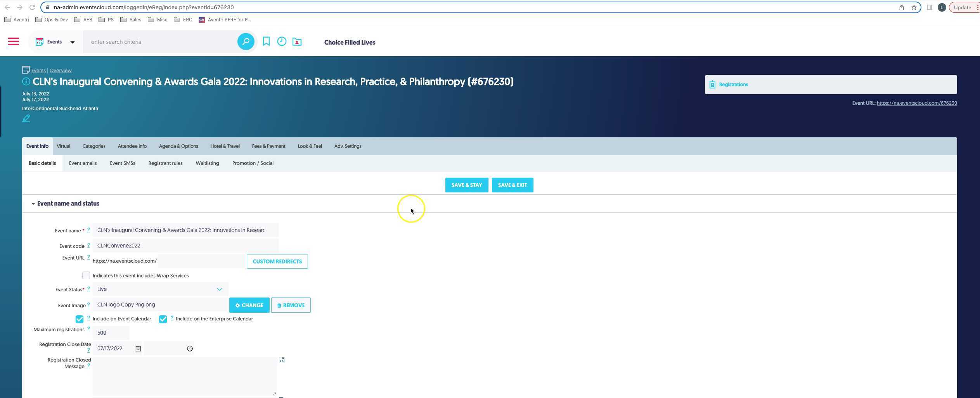Open the Events search scope dropdown
Image resolution: width=980 pixels, height=398 pixels.
point(55,42)
